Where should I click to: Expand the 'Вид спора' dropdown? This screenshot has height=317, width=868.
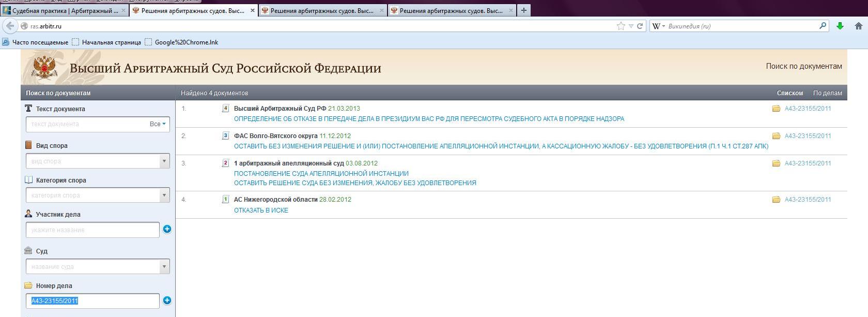click(x=164, y=161)
